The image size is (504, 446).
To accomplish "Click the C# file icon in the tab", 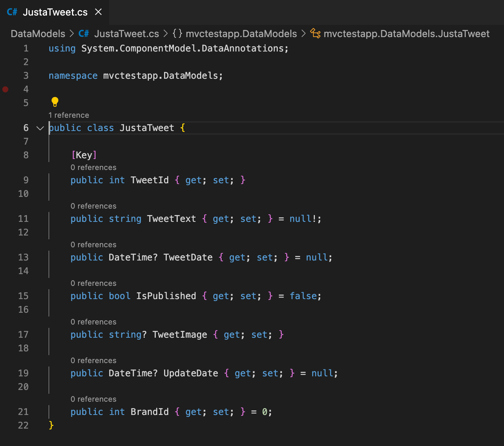I will pyautogui.click(x=12, y=12).
